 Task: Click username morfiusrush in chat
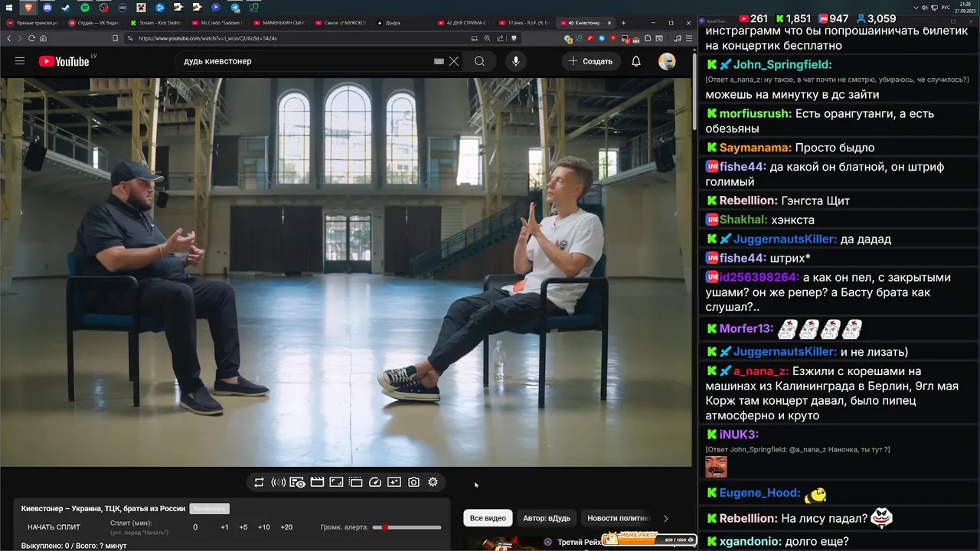pyautogui.click(x=756, y=114)
